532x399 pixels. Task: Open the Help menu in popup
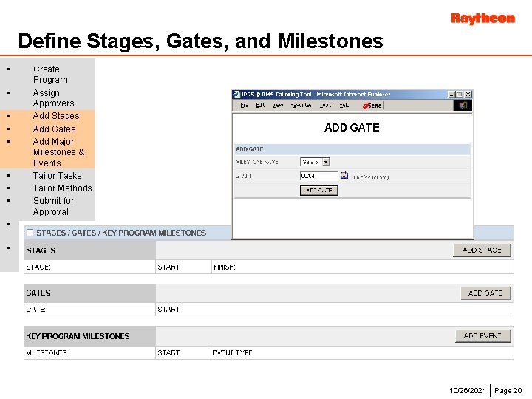coord(344,106)
